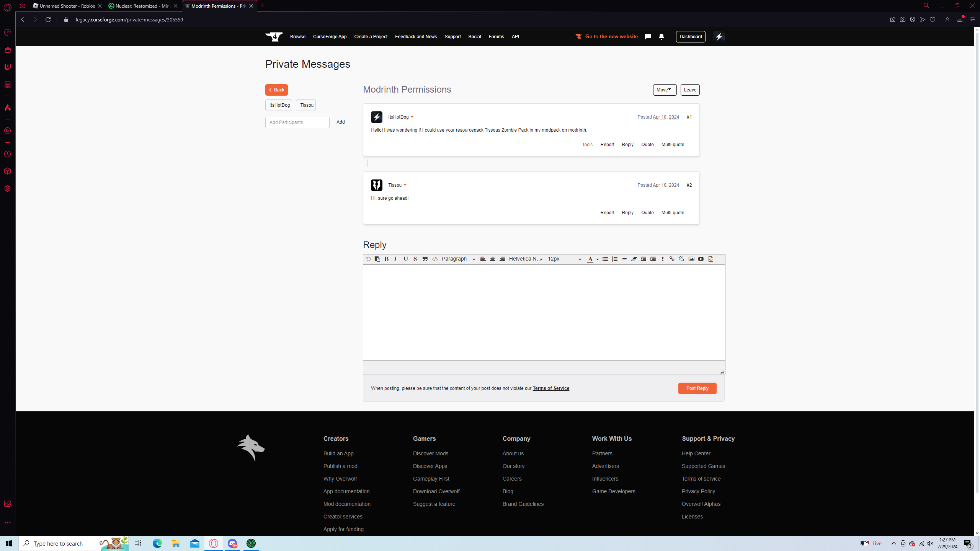Open the Dashboard button
The height and width of the screenshot is (551, 980).
coord(691,37)
